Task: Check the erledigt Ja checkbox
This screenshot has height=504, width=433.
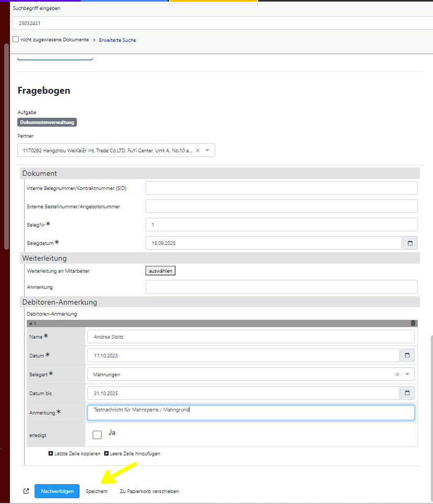Action: [x=97, y=434]
